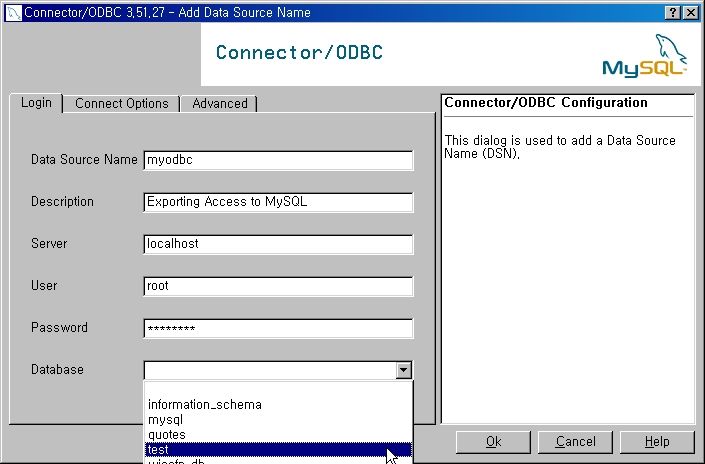Select the blank entry in database list
The image size is (705, 464).
click(278, 390)
